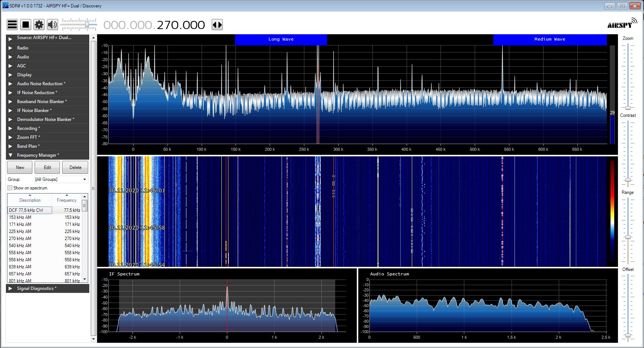Click the frequency list scrollbar down arrow
Viewport: 644px width, 348px height.
pos(85,279)
